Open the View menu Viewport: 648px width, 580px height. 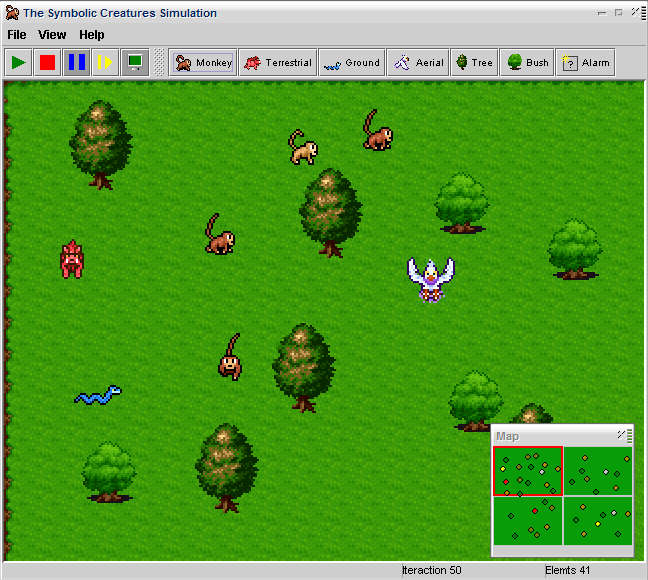click(52, 35)
